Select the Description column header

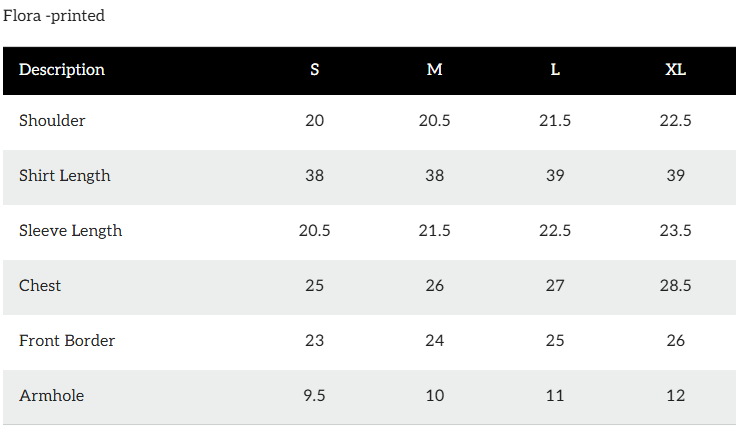point(62,70)
